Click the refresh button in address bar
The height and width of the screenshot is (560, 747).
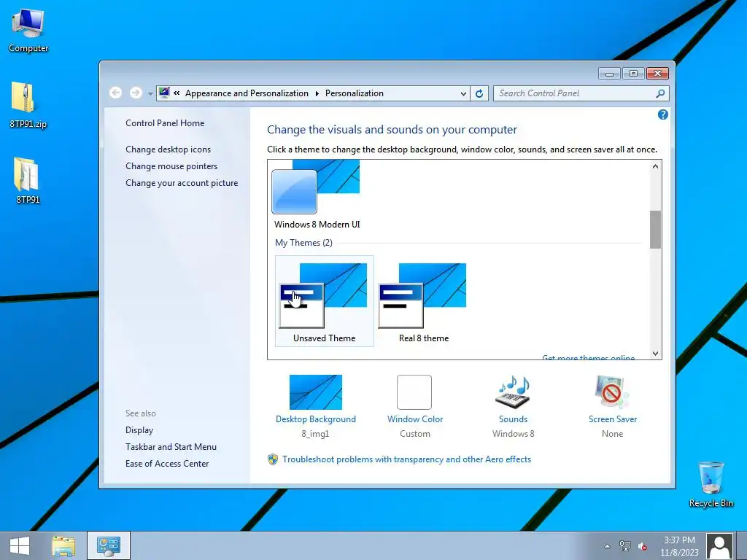479,93
